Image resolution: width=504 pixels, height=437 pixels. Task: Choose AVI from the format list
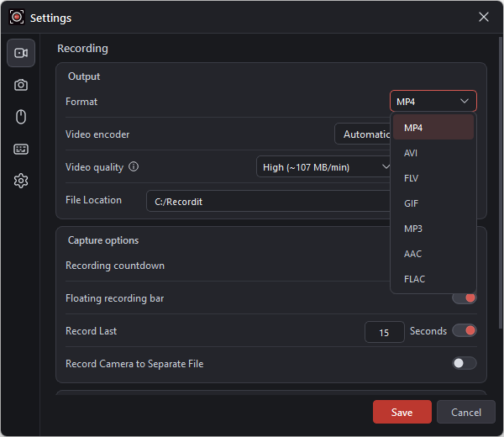click(433, 153)
